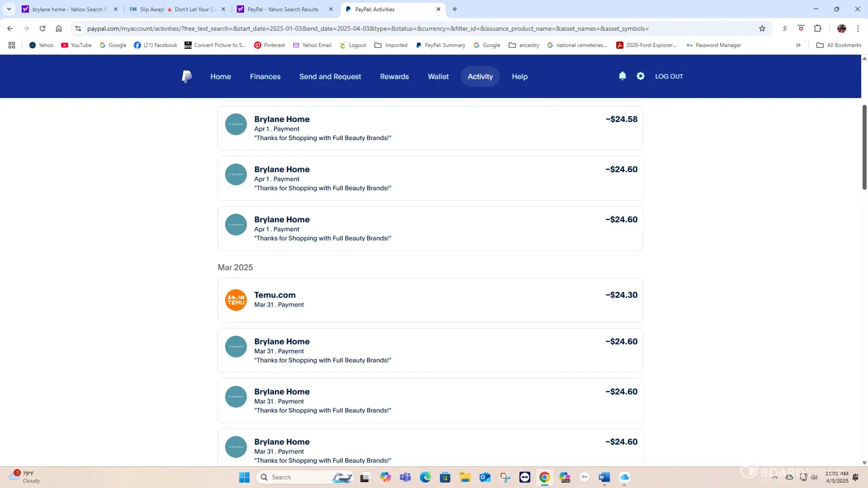The image size is (868, 488).
Task: Click the Temu.com merchant logo
Action: coord(236,300)
